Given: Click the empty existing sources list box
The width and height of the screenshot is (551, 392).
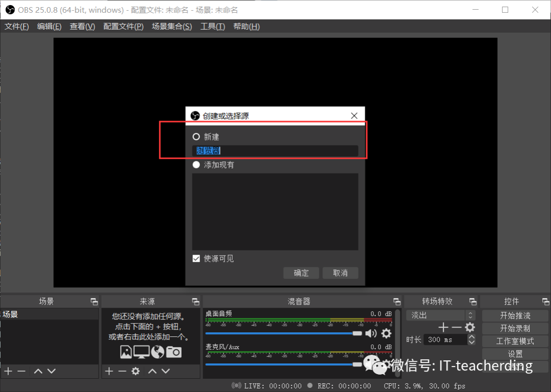Looking at the screenshot, I should pyautogui.click(x=275, y=212).
